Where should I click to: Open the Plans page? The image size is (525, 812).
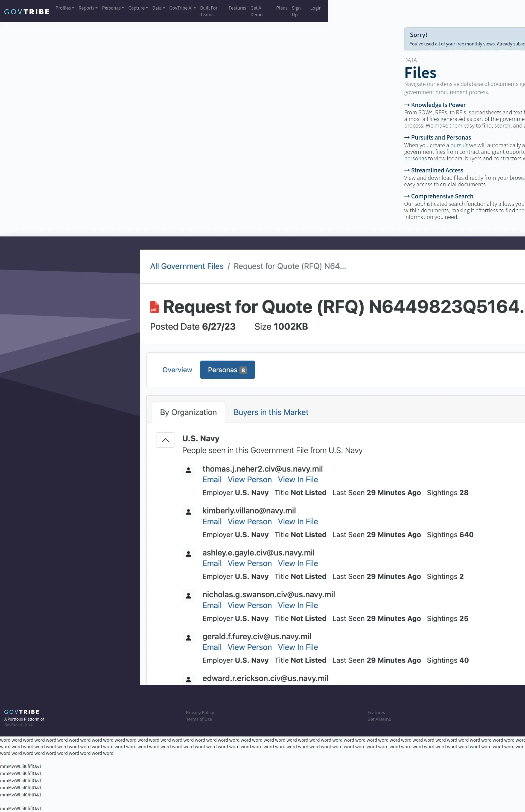[282, 8]
